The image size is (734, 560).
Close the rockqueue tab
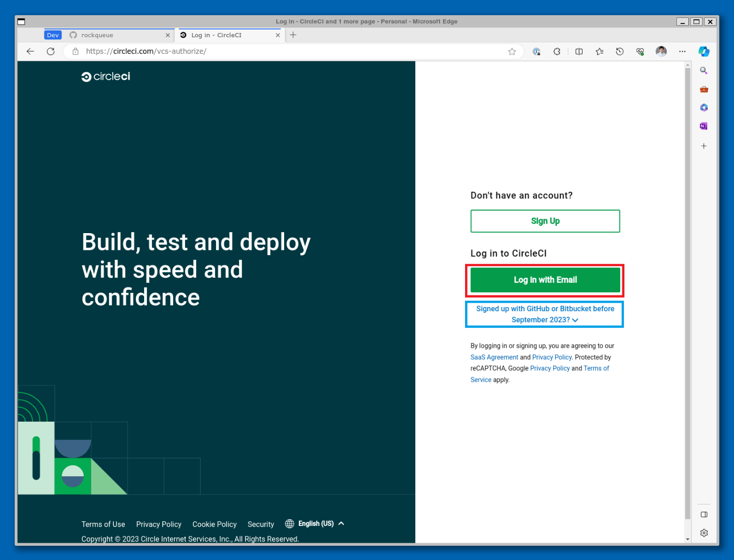coord(168,35)
